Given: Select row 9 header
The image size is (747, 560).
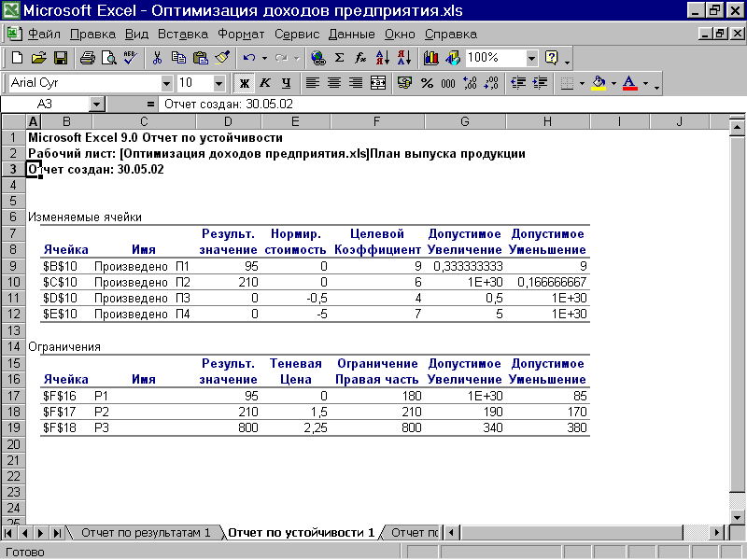Looking at the screenshot, I should [x=13, y=266].
